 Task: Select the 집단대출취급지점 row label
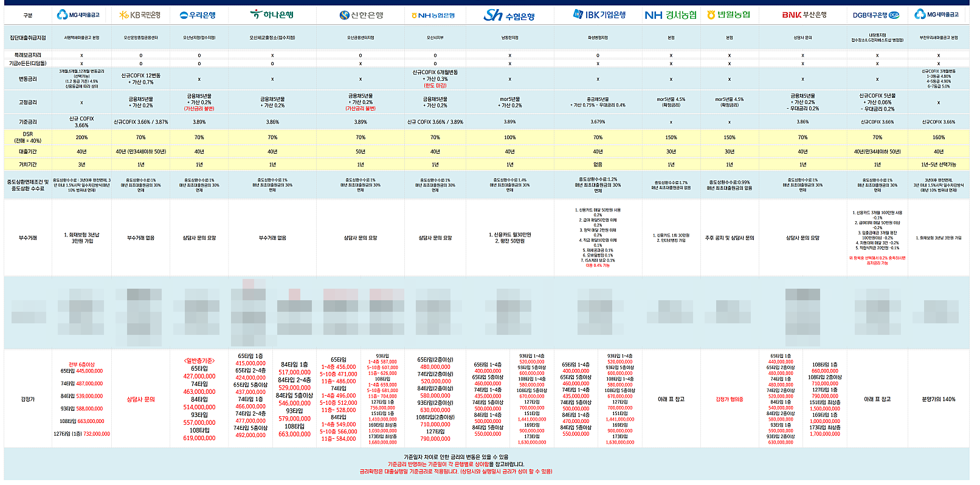[x=28, y=38]
